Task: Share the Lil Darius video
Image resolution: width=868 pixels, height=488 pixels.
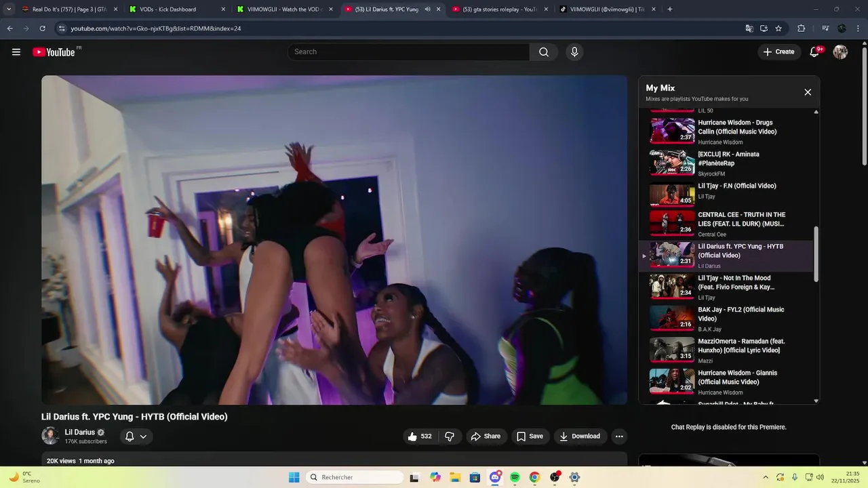Action: click(486, 436)
